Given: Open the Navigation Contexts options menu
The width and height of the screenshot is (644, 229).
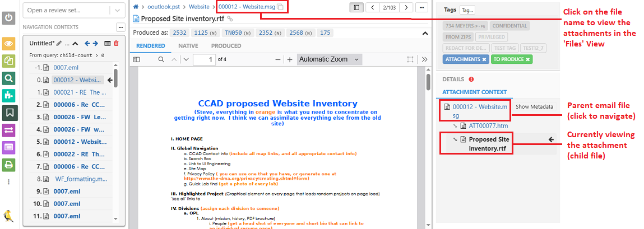Looking at the screenshot, I should point(121,27).
